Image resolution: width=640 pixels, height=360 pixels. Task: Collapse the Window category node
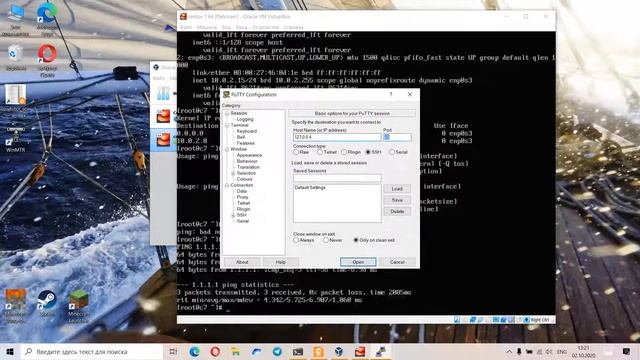pyautogui.click(x=227, y=149)
